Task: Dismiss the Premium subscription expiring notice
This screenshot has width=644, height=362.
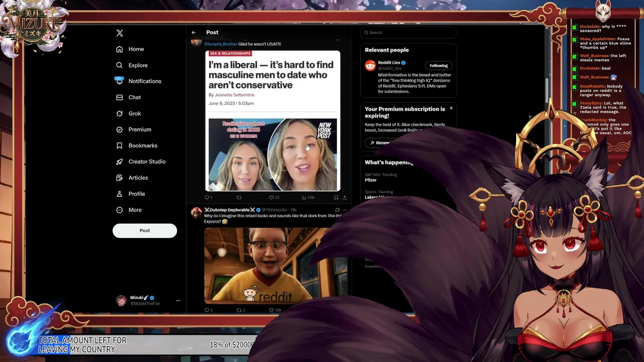Action: 451,108
